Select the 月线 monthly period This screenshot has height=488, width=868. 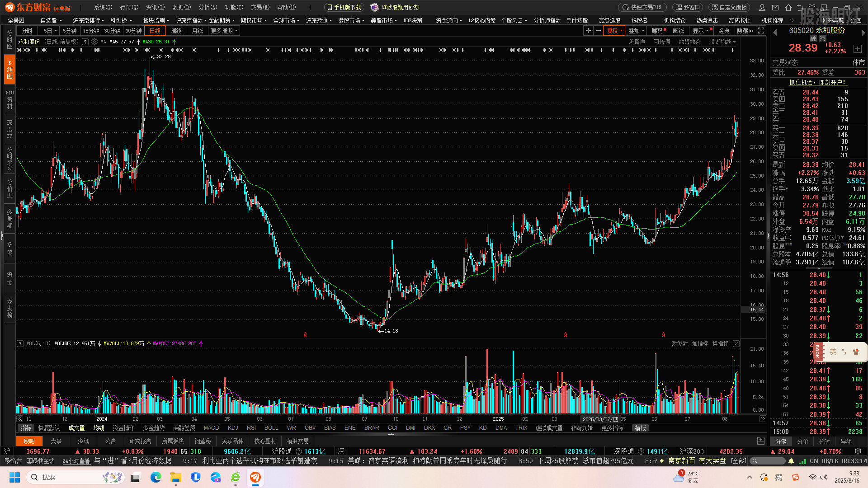(x=198, y=31)
